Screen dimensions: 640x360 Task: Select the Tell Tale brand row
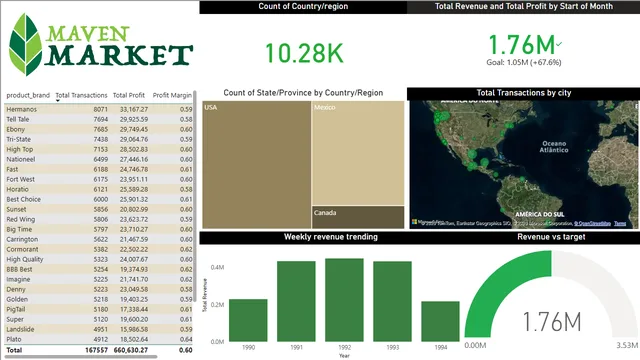click(99, 120)
